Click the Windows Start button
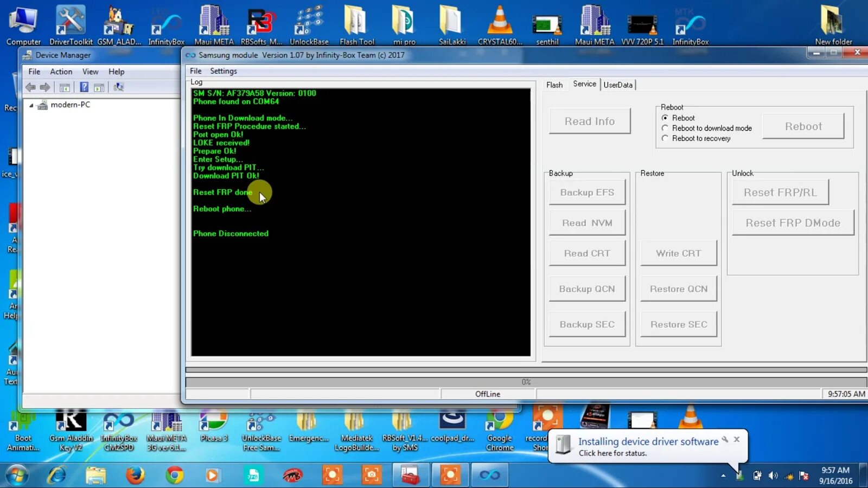The width and height of the screenshot is (868, 488). 17,476
